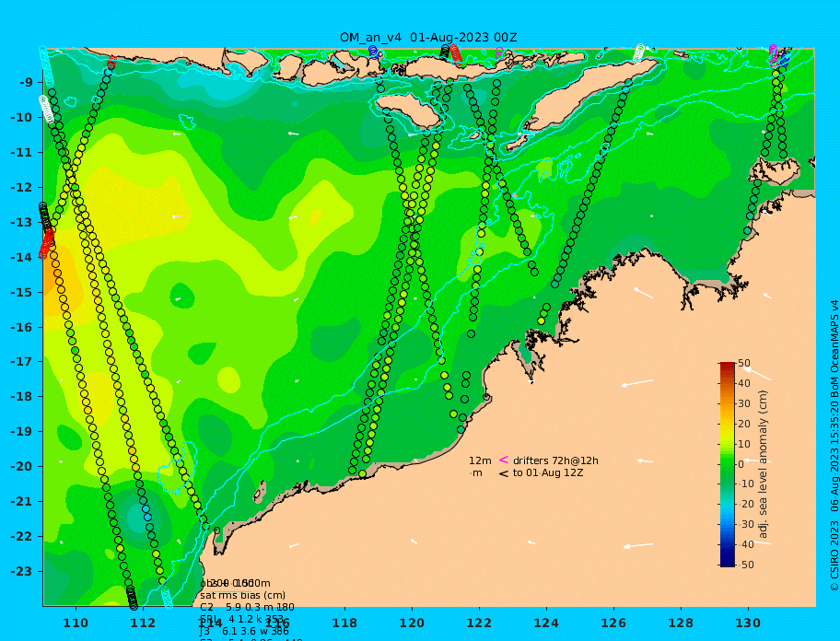Click the latitude axis label '-9'
This screenshot has height=641, width=840.
coord(25,83)
